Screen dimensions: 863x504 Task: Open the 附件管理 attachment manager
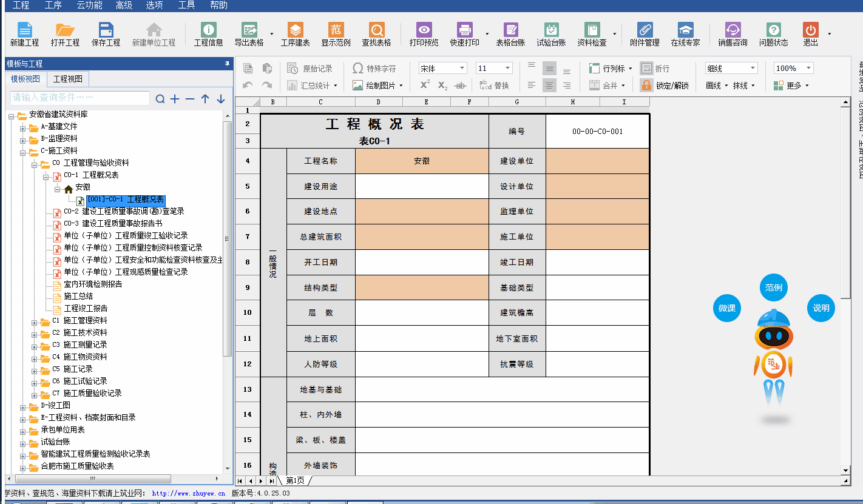point(645,30)
